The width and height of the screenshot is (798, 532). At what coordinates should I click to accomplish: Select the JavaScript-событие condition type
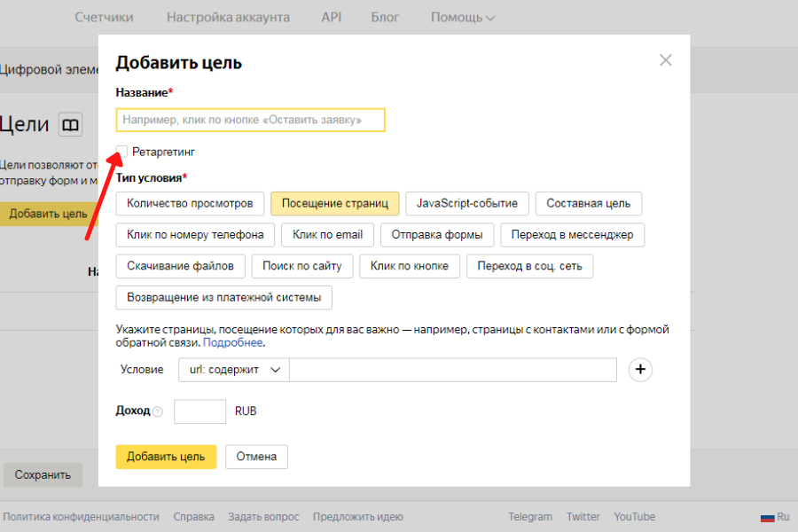pos(467,203)
